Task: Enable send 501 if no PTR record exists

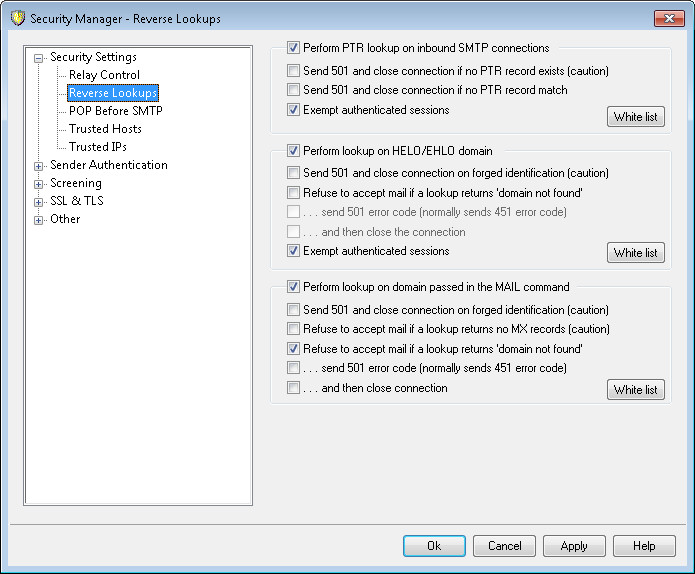Action: (x=293, y=71)
